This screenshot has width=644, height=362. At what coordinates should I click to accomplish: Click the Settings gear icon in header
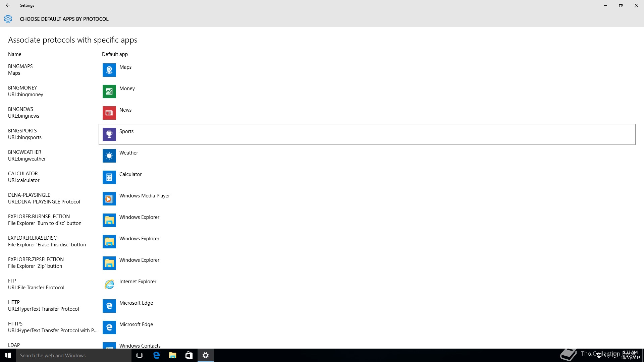click(x=8, y=19)
